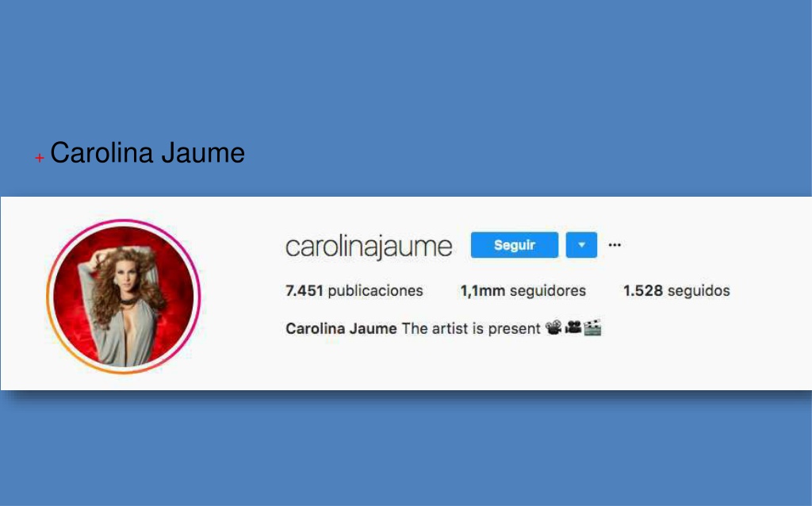Click the movie camera emoji in bio
This screenshot has height=506, width=812.
573,328
